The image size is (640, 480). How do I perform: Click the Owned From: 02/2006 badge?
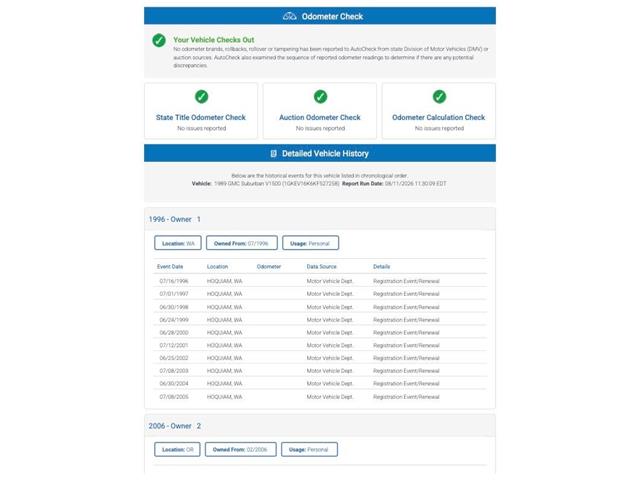[x=240, y=449]
